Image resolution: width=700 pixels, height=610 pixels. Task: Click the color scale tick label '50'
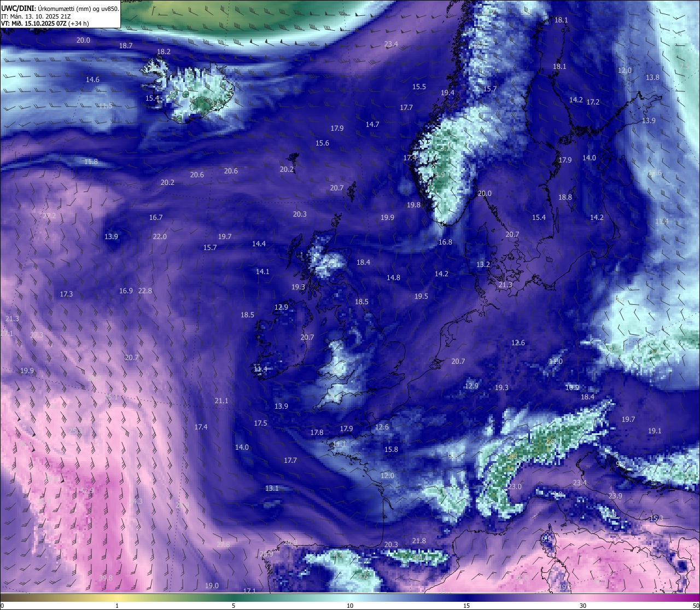[x=696, y=606]
